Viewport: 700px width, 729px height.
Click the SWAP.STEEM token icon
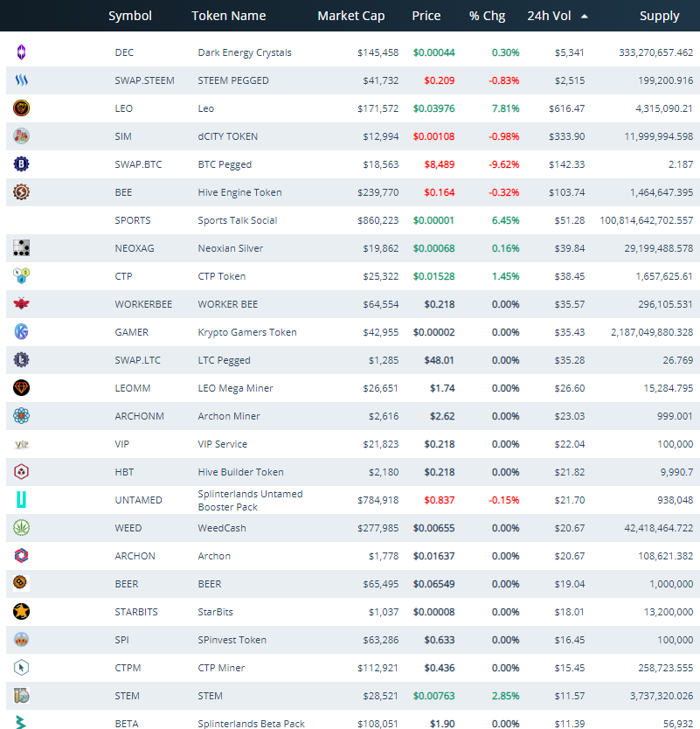(21, 80)
